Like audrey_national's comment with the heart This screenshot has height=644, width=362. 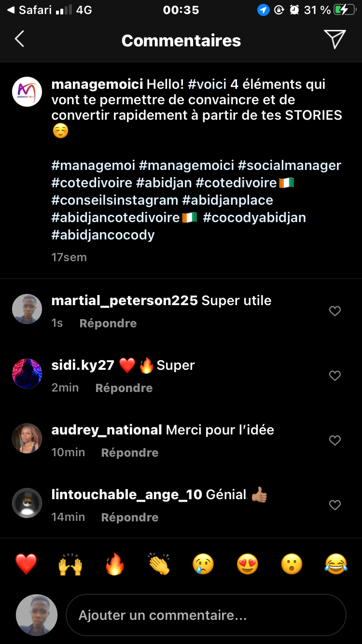coord(335,440)
